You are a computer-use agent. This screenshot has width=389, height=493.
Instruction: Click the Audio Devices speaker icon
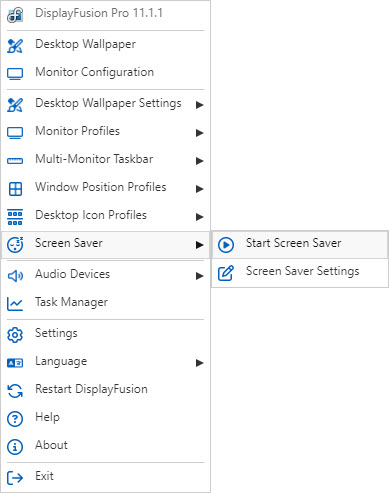15,276
